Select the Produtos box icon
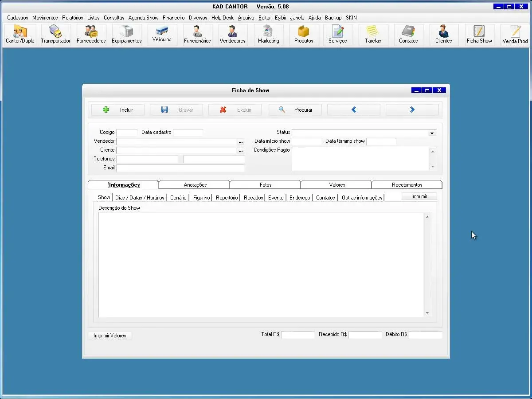Screen dimensions: 532x399 304,35
